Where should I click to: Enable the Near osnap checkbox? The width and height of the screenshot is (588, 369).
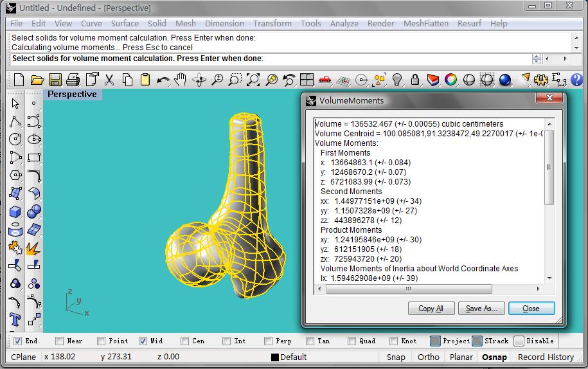(x=60, y=341)
